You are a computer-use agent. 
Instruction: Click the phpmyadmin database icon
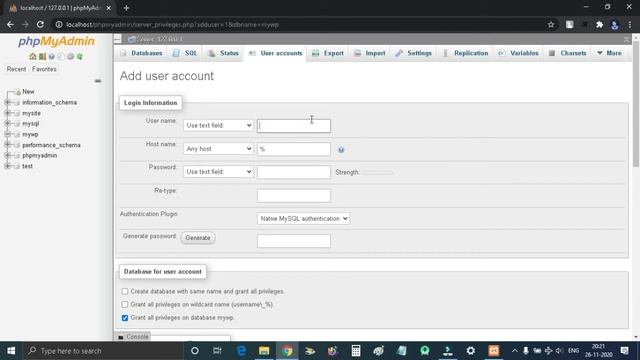17,156
